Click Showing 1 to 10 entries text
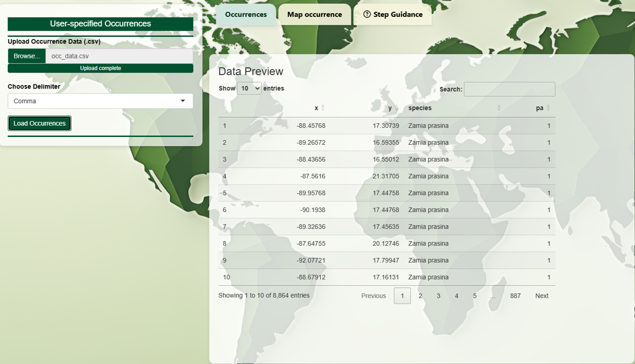The image size is (635, 364). click(x=264, y=295)
